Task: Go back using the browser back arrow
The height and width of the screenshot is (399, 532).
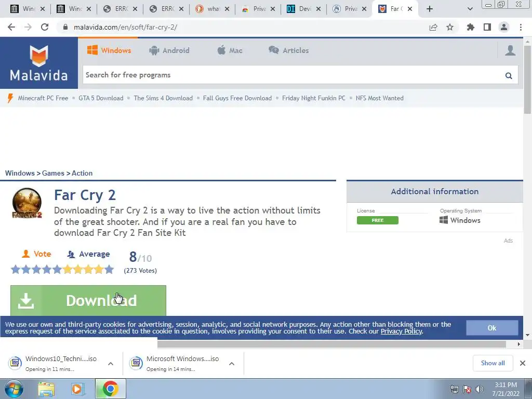Action: pyautogui.click(x=11, y=27)
